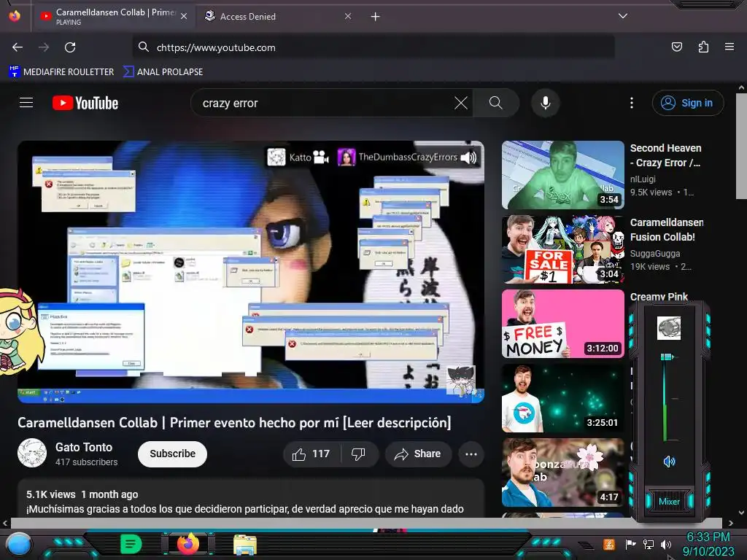Open the Start orb
747x560 pixels.
[19, 545]
